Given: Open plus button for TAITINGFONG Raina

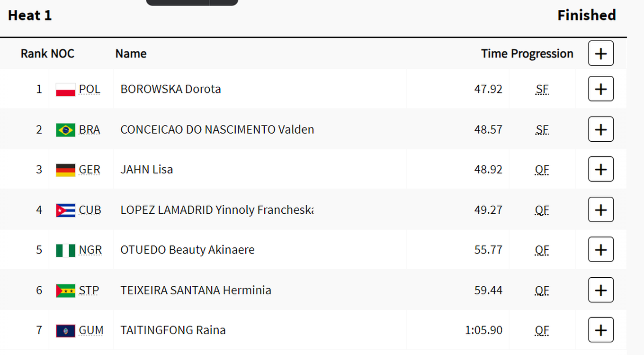Looking at the screenshot, I should (601, 330).
